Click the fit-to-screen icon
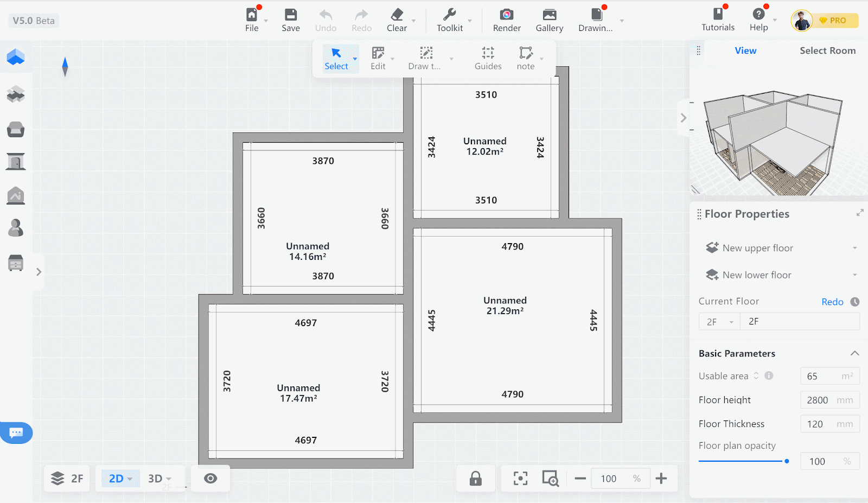 [x=520, y=478]
